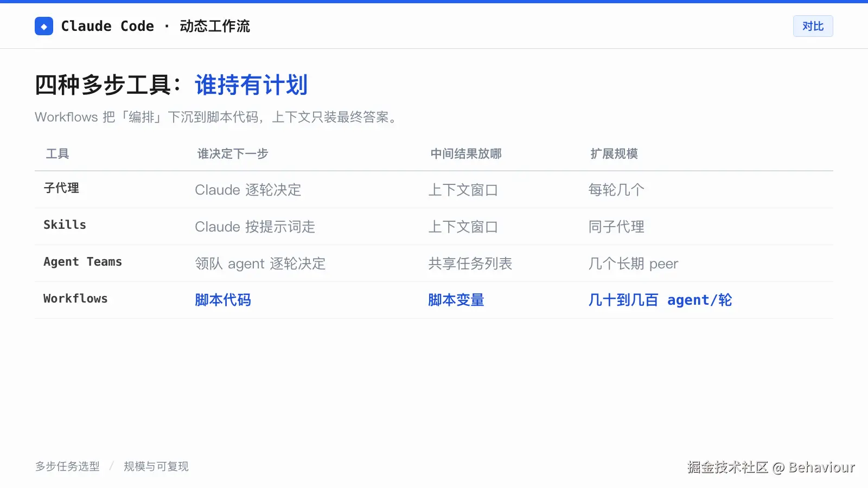Click the cell 每轮几个
This screenshot has height=488, width=868.
(616, 190)
